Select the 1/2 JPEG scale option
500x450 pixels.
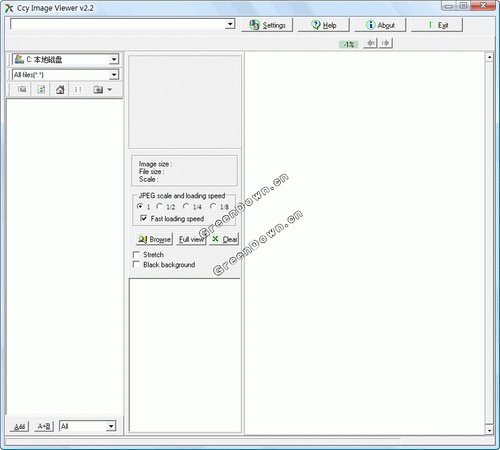pyautogui.click(x=159, y=207)
